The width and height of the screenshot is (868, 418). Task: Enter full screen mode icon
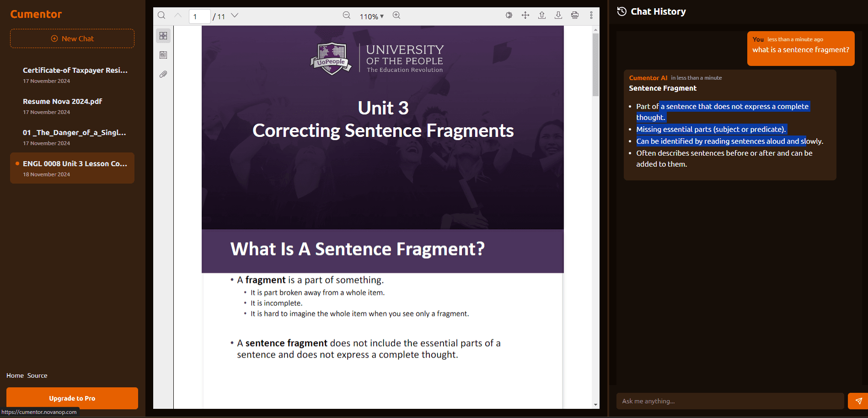coord(525,16)
